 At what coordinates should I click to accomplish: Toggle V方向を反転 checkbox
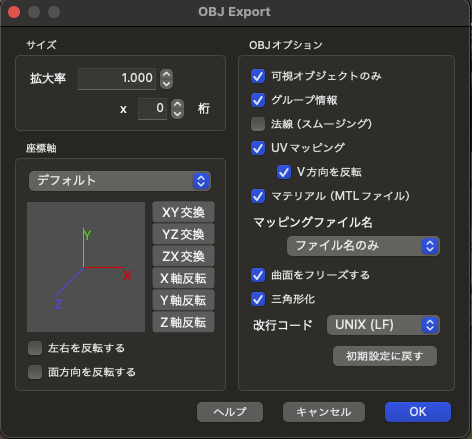point(284,172)
